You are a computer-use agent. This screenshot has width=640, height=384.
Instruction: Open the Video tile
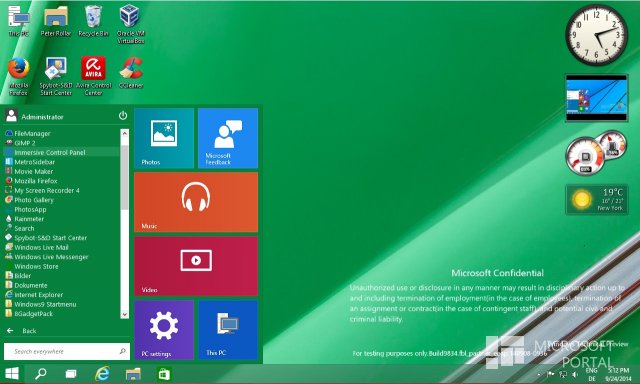tap(196, 266)
